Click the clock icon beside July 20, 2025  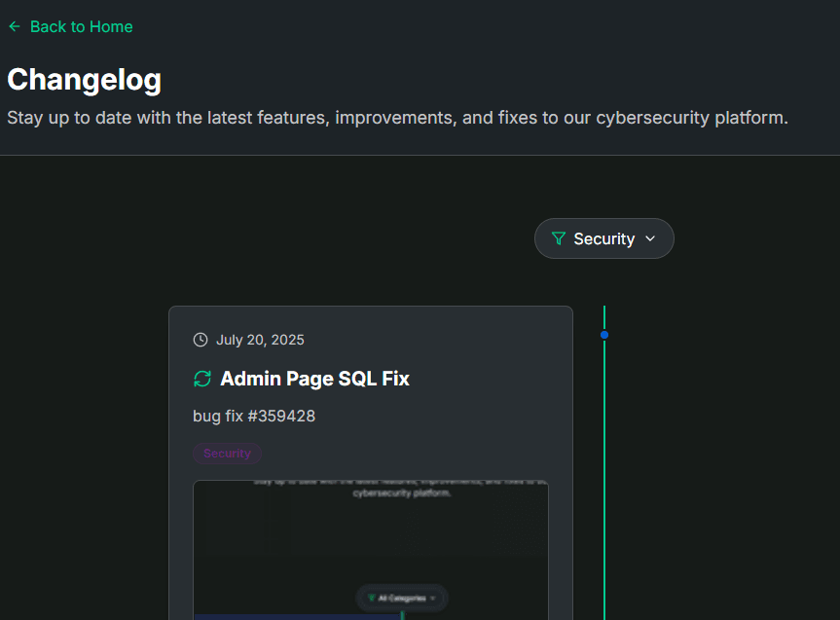(201, 340)
